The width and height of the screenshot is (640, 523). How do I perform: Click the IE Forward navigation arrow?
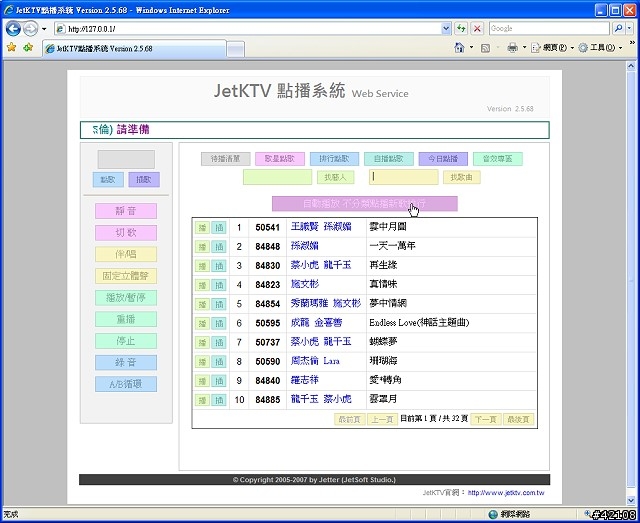point(30,29)
